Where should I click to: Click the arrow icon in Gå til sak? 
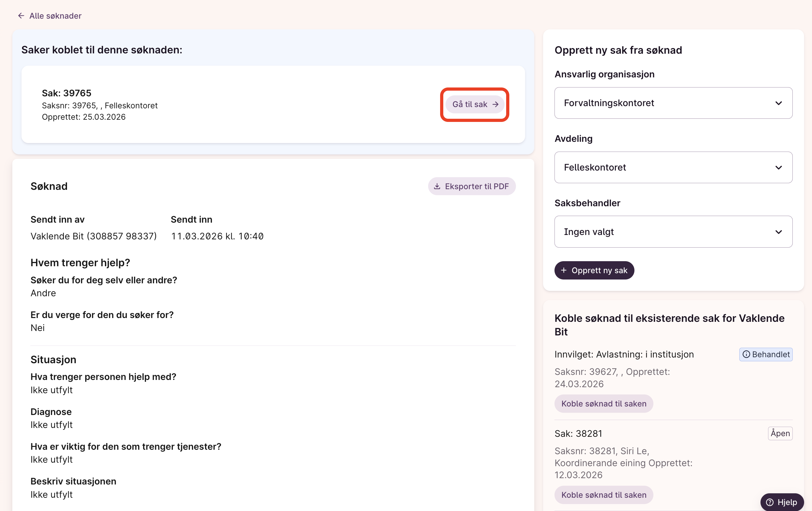coord(495,105)
